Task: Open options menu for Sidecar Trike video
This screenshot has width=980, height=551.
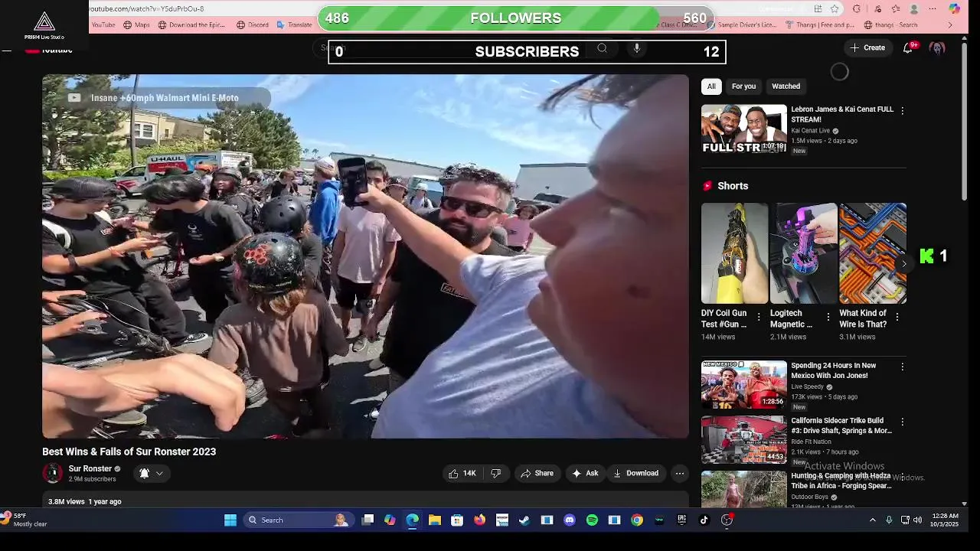Action: pyautogui.click(x=902, y=422)
